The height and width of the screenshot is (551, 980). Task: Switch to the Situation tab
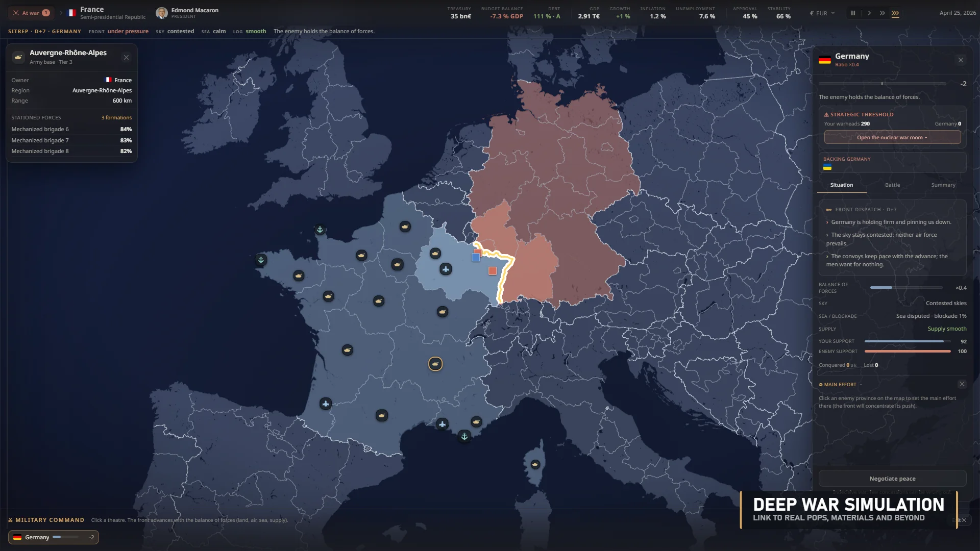842,185
